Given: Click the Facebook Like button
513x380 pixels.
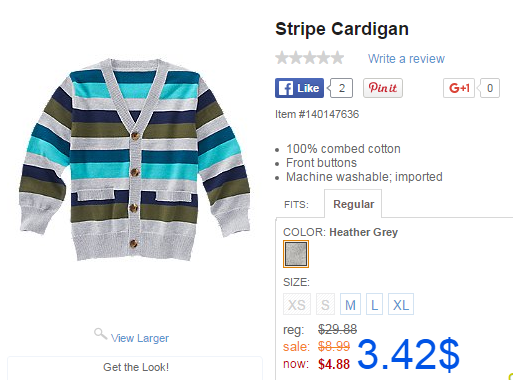Looking at the screenshot, I should (x=299, y=88).
